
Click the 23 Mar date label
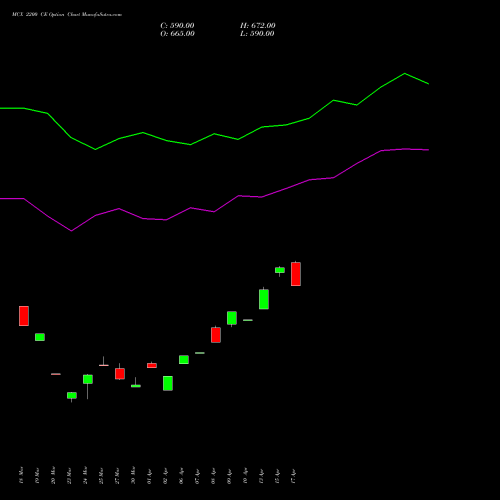click(69, 475)
